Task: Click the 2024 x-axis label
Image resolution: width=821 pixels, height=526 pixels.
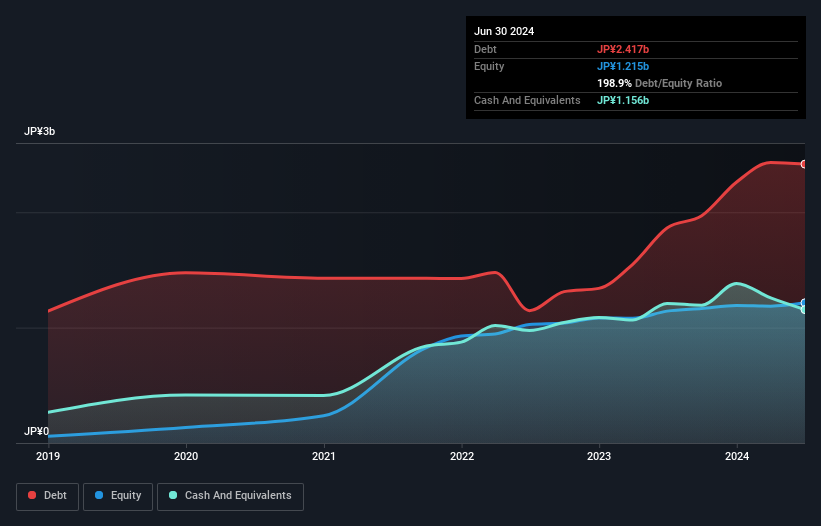Action: (x=737, y=456)
